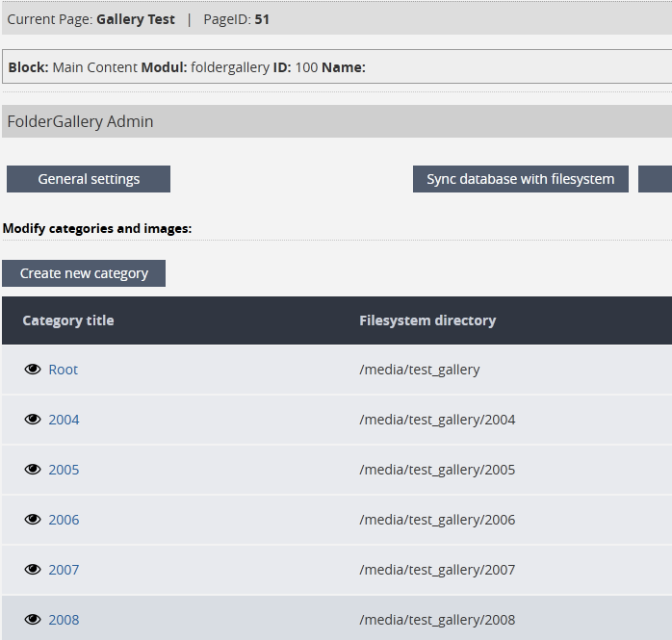Screen dimensions: 672x640
Task: Click the /media/test_gallery/2005 path
Action: pyautogui.click(x=437, y=470)
